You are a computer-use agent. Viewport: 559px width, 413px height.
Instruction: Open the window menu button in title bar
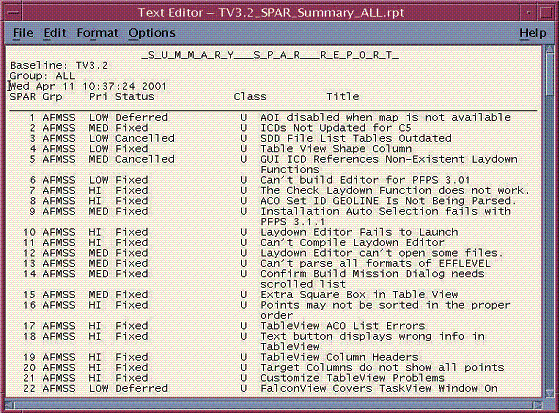tap(14, 13)
